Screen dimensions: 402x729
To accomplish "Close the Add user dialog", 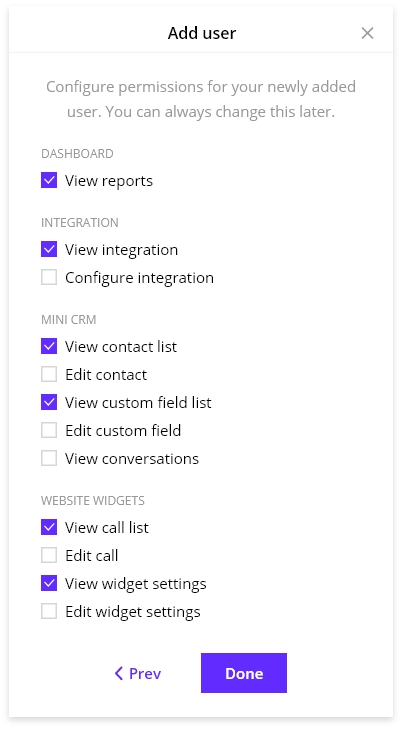I will 367,33.
